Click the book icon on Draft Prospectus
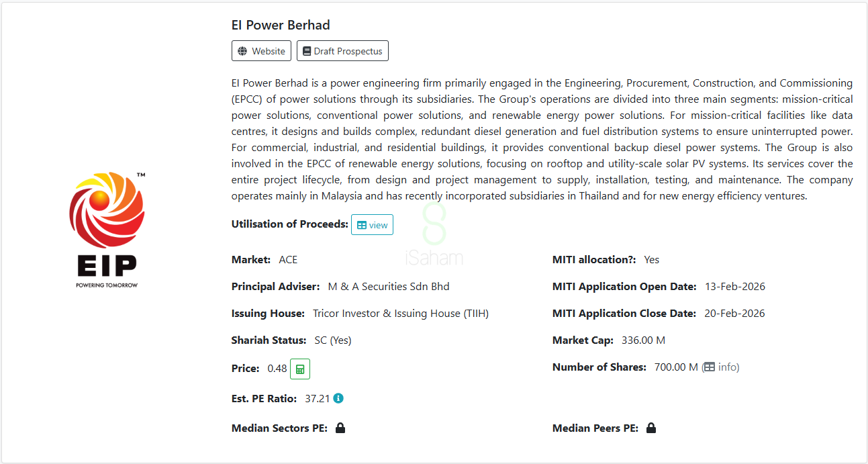868x464 pixels. (x=307, y=51)
